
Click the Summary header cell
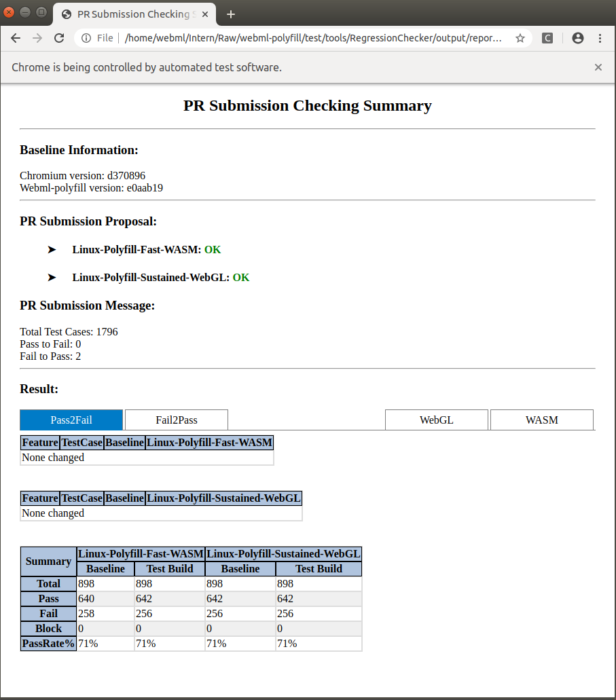[48, 561]
